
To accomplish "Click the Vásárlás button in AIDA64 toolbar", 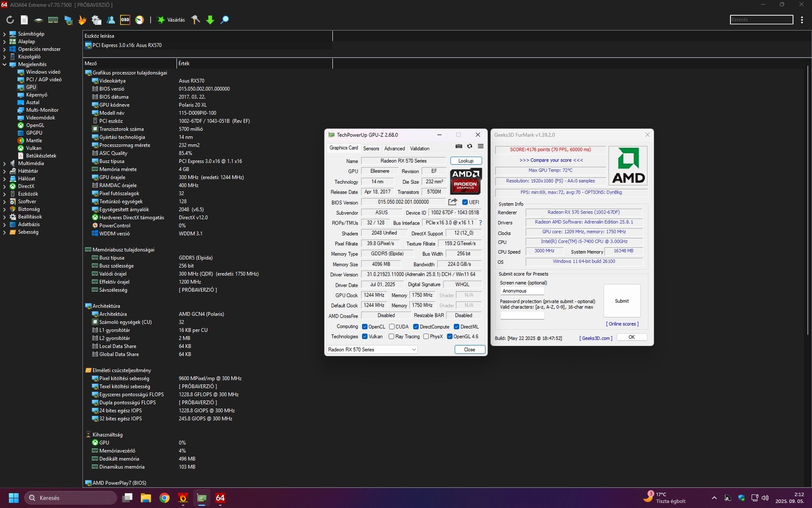I will (x=171, y=20).
